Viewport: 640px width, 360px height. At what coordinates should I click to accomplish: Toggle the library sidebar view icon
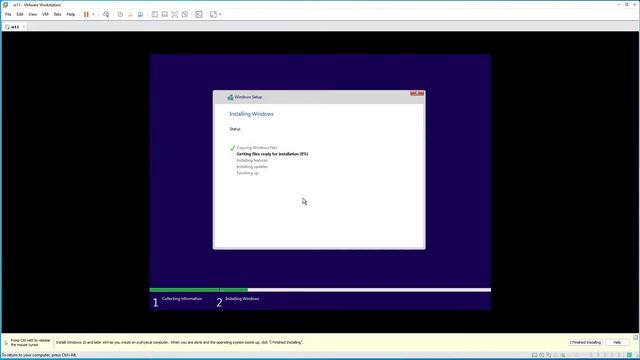click(x=155, y=14)
